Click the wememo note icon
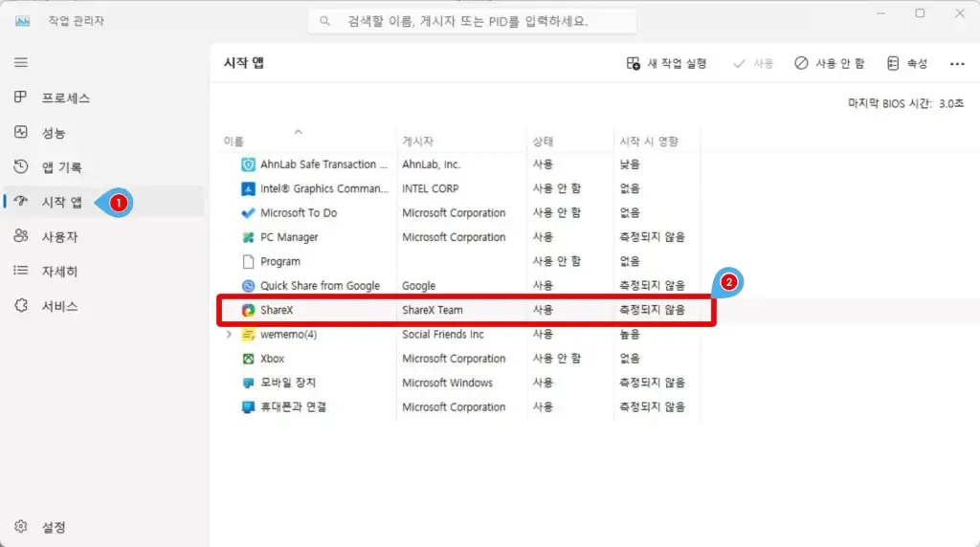 click(248, 335)
